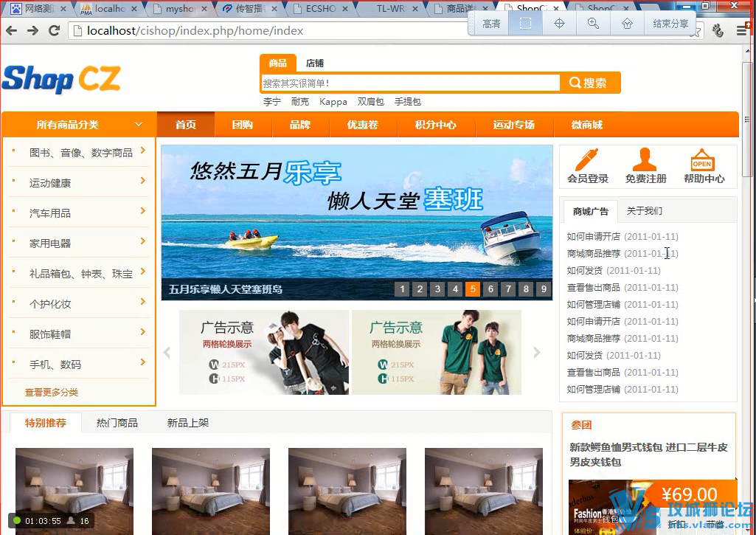This screenshot has width=756, height=535.
Task: Click 查看更多分类 link
Action: point(52,392)
